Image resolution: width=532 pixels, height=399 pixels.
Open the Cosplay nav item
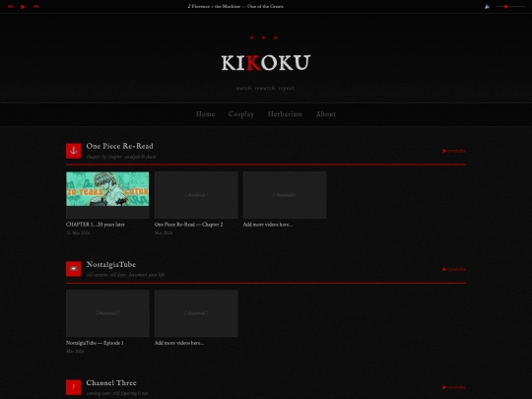[241, 114]
